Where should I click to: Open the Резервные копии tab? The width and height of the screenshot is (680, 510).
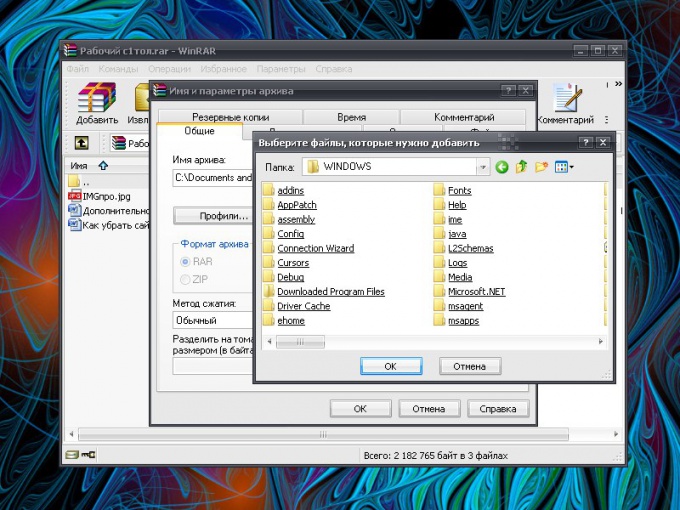[x=230, y=117]
